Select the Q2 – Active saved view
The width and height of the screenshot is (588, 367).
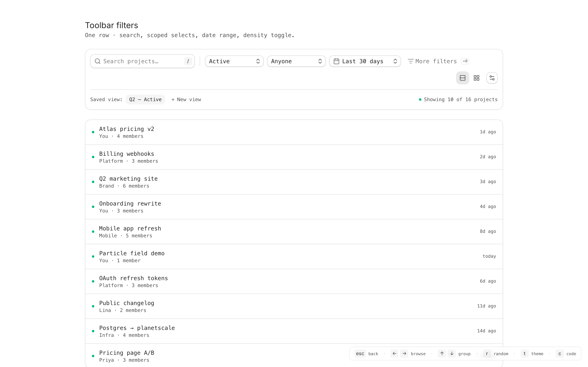click(x=145, y=99)
